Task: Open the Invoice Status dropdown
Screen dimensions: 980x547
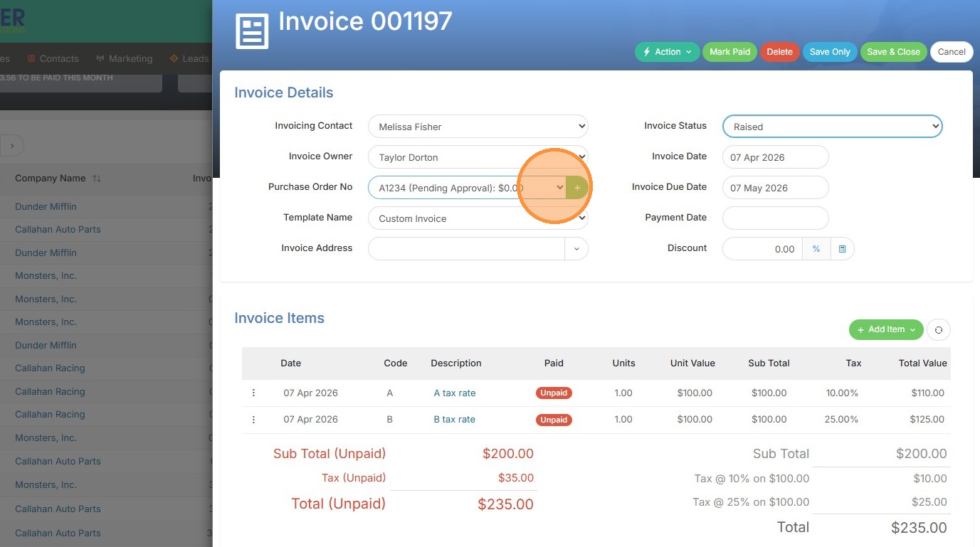Action: click(833, 127)
